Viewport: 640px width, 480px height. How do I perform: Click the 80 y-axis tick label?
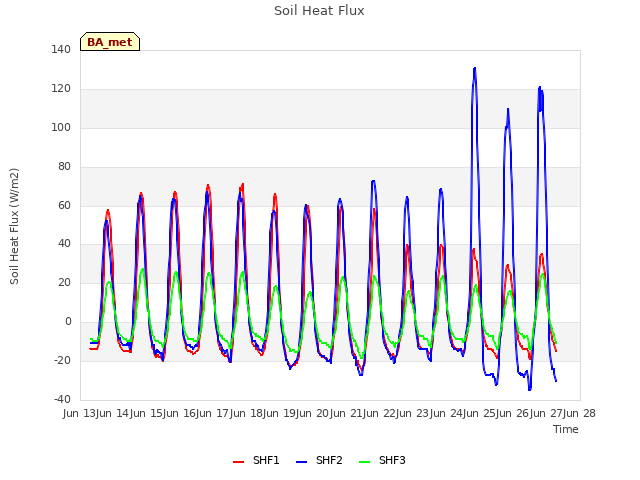click(64, 167)
